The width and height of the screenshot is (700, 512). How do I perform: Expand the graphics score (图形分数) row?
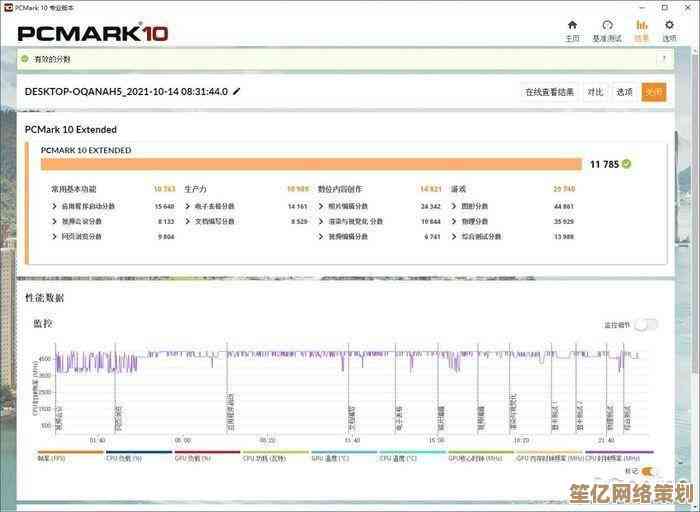[x=454, y=207]
